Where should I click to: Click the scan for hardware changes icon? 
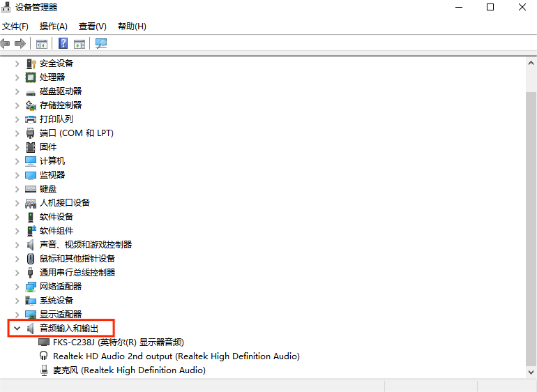click(x=101, y=43)
